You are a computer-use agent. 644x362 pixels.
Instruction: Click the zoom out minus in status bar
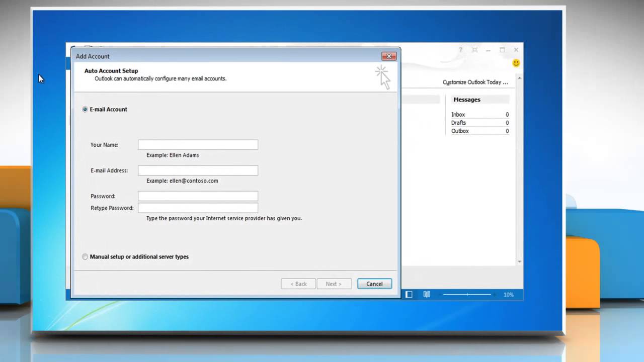440,294
